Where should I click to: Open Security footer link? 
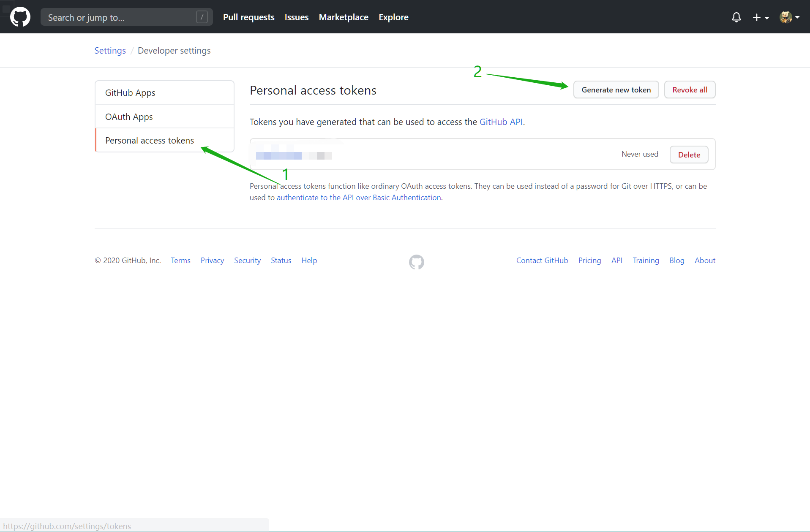(247, 261)
